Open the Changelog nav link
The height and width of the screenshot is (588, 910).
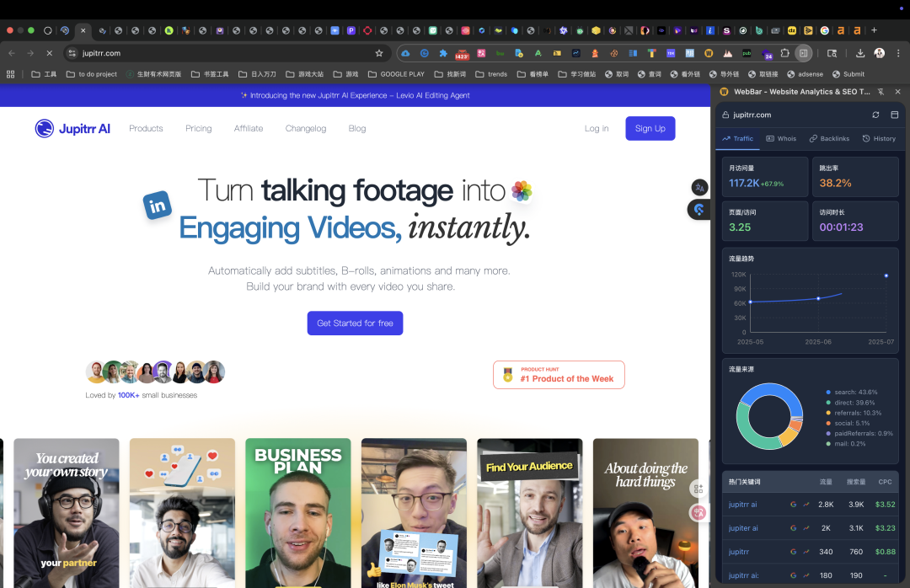pyautogui.click(x=306, y=128)
